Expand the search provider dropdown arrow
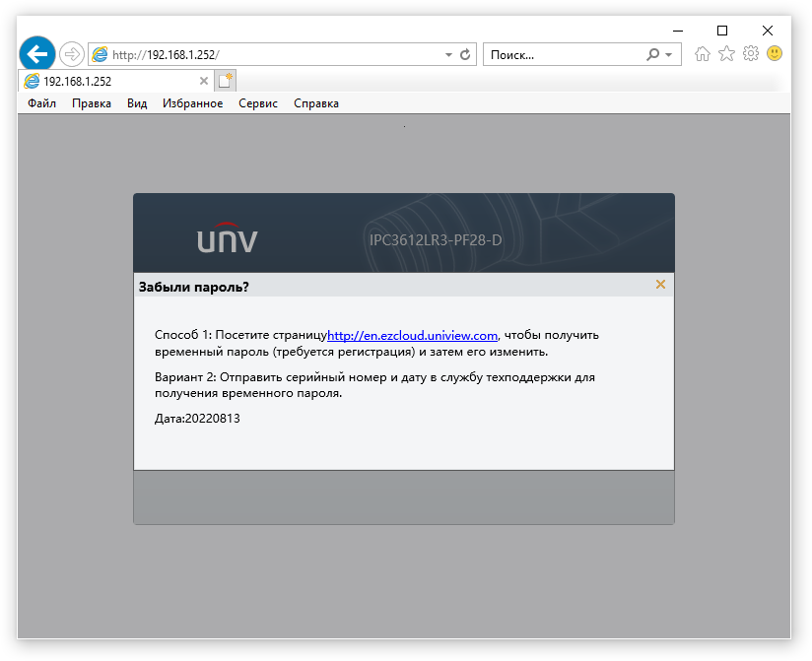Screen dimensions: 812x661 [x=668, y=55]
